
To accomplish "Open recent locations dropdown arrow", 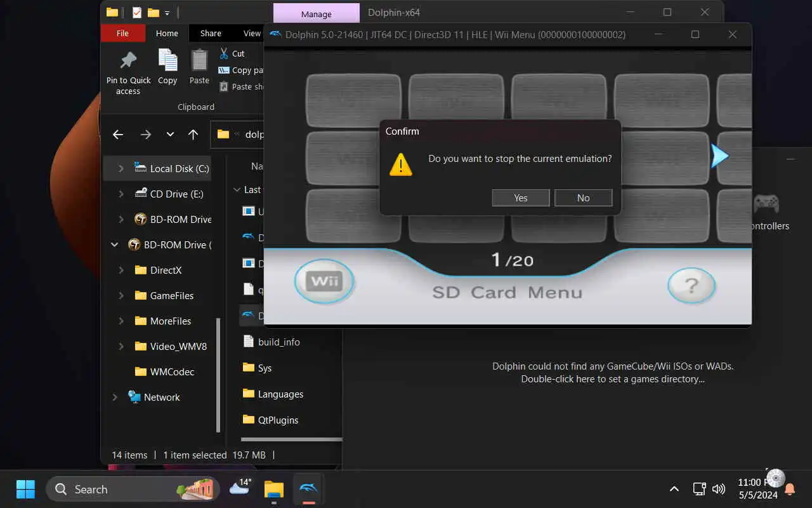I will click(x=170, y=134).
